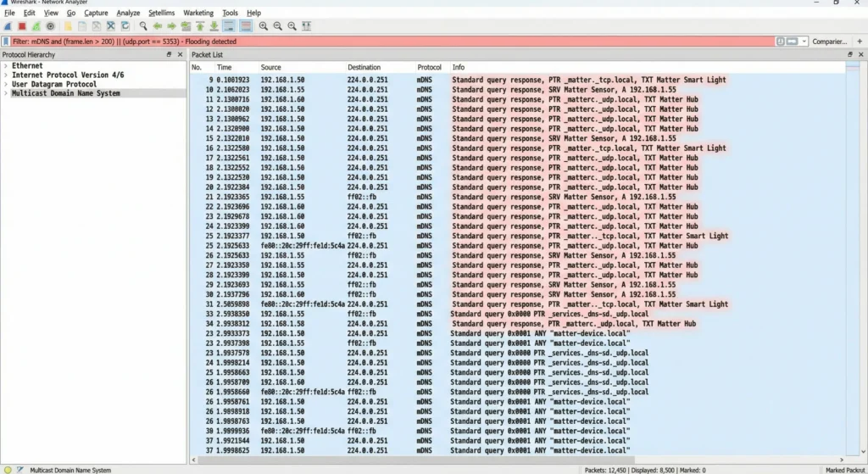Open the Analyze menu
The width and height of the screenshot is (868, 474).
pos(128,13)
